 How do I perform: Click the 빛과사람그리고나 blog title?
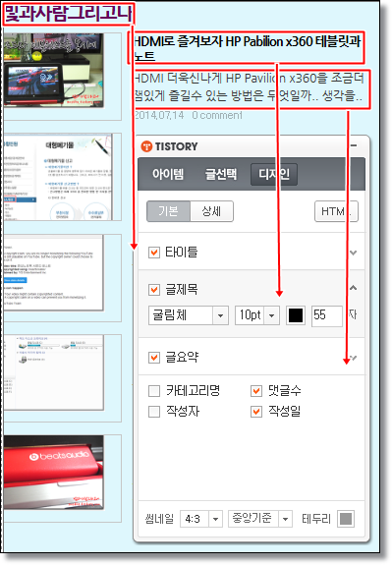pyautogui.click(x=69, y=14)
